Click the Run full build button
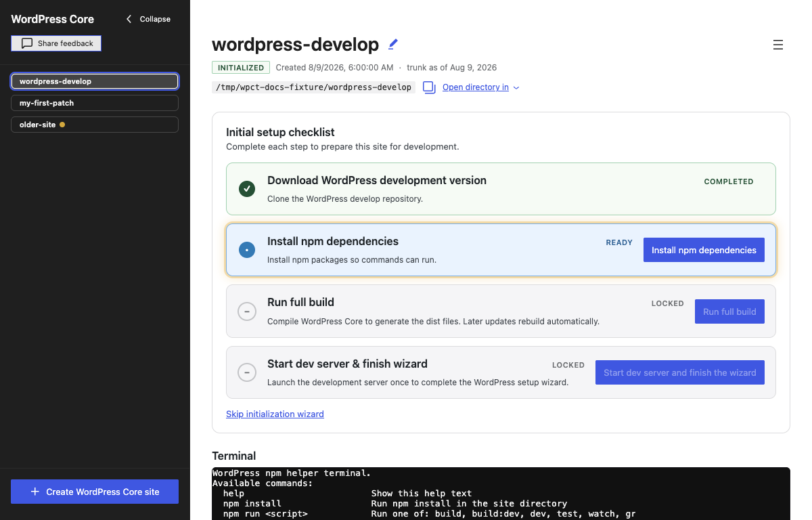The width and height of the screenshot is (812, 520). pyautogui.click(x=729, y=311)
